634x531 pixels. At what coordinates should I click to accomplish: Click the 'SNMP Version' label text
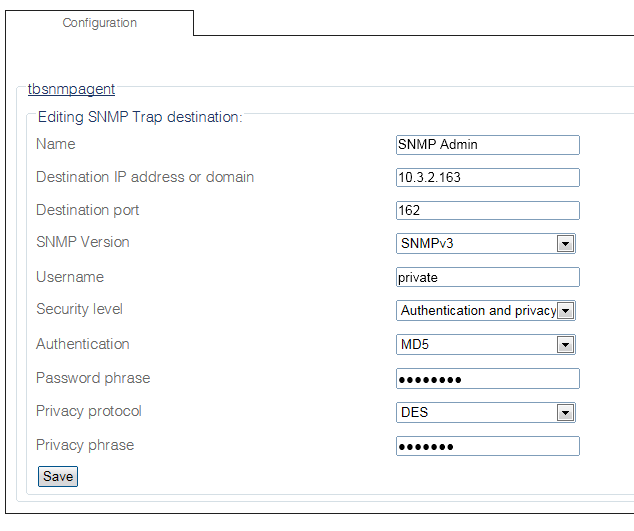point(83,242)
